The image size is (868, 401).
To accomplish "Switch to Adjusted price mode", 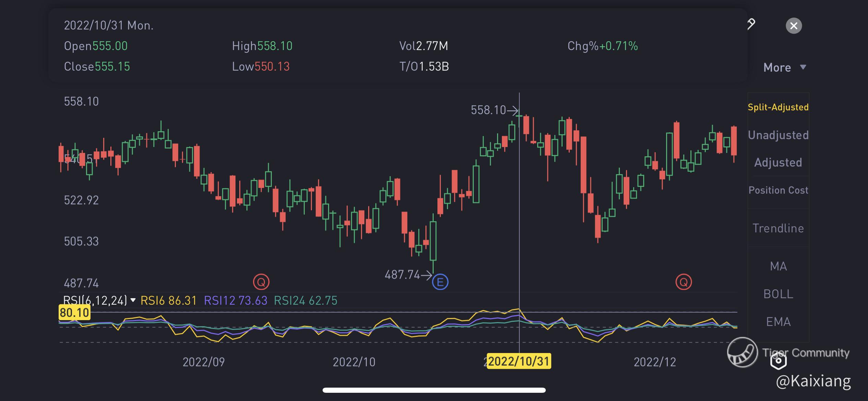I will click(x=778, y=162).
